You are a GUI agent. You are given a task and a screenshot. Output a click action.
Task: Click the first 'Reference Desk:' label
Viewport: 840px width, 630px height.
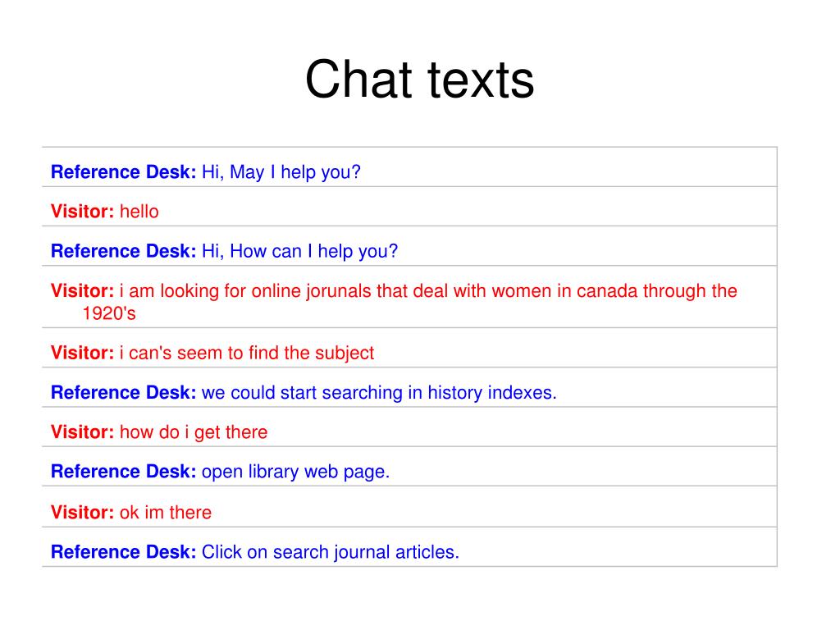pos(124,172)
